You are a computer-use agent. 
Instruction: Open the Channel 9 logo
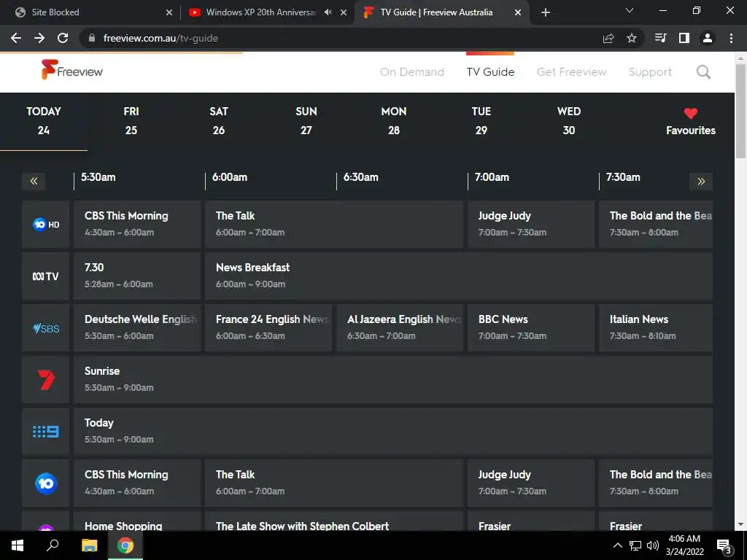(x=46, y=432)
